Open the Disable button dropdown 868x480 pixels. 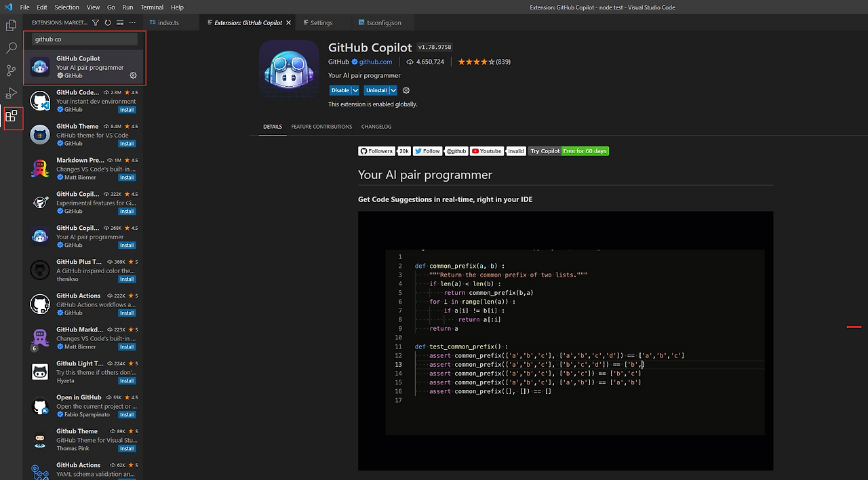(x=353, y=90)
